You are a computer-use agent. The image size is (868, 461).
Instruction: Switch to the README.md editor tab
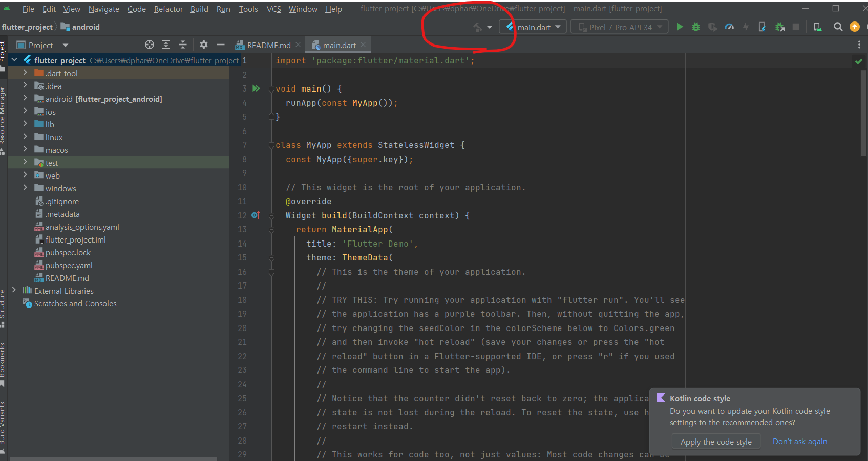tap(268, 46)
